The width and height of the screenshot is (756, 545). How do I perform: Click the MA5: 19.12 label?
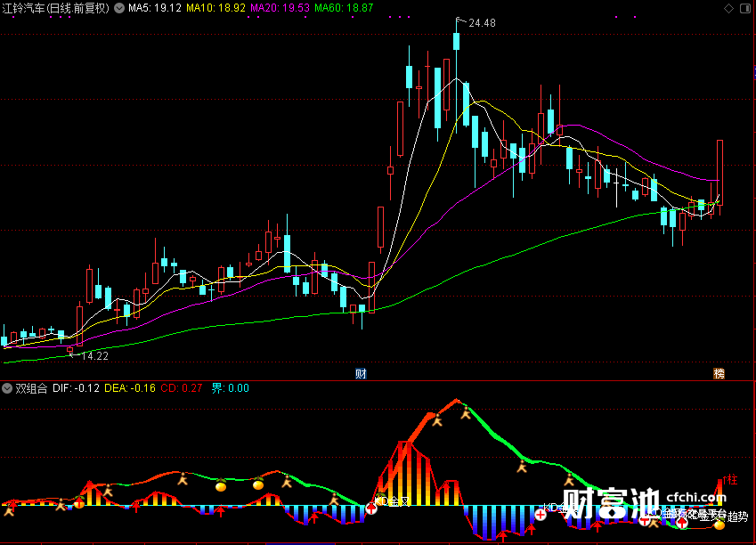pyautogui.click(x=155, y=8)
